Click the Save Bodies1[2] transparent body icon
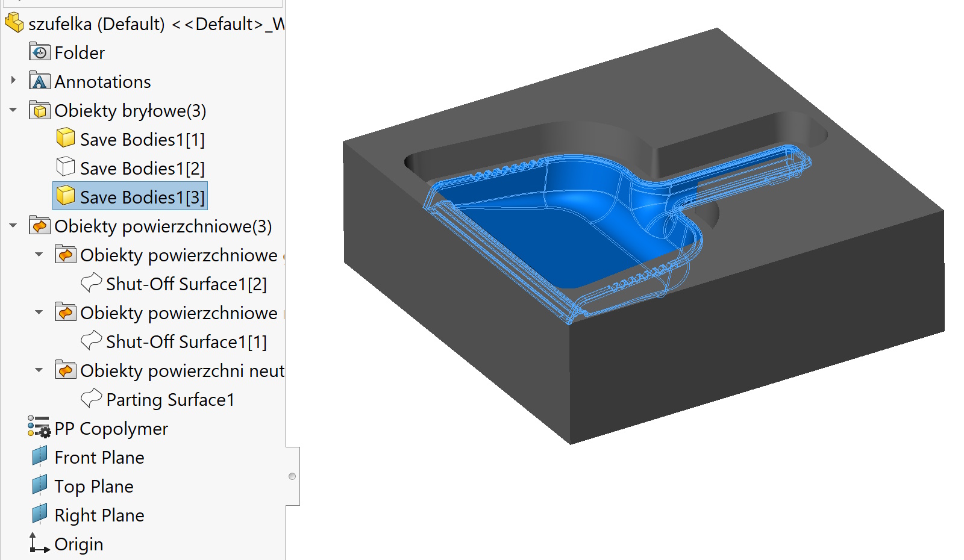964x560 pixels. (x=65, y=167)
